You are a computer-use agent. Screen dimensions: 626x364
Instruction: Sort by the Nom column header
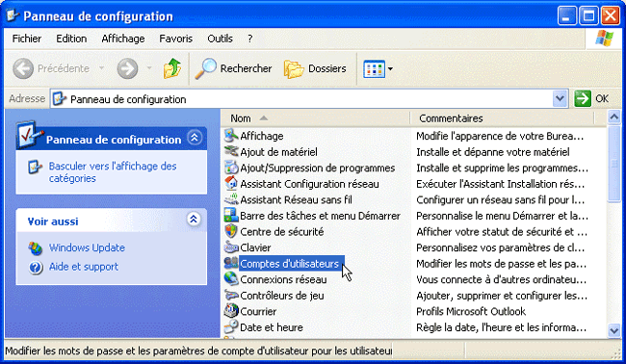pos(315,118)
